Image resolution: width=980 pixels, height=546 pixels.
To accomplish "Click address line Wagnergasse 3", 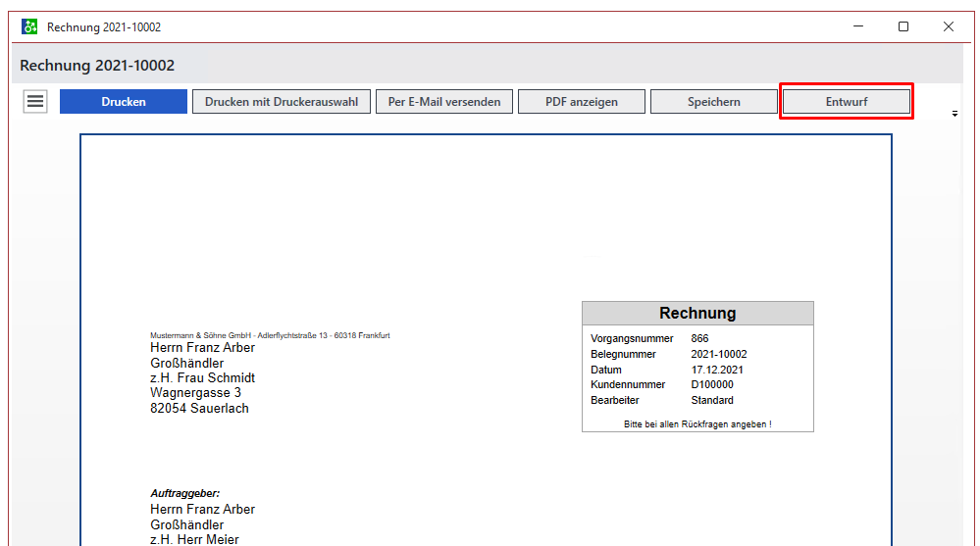I will coord(195,393).
